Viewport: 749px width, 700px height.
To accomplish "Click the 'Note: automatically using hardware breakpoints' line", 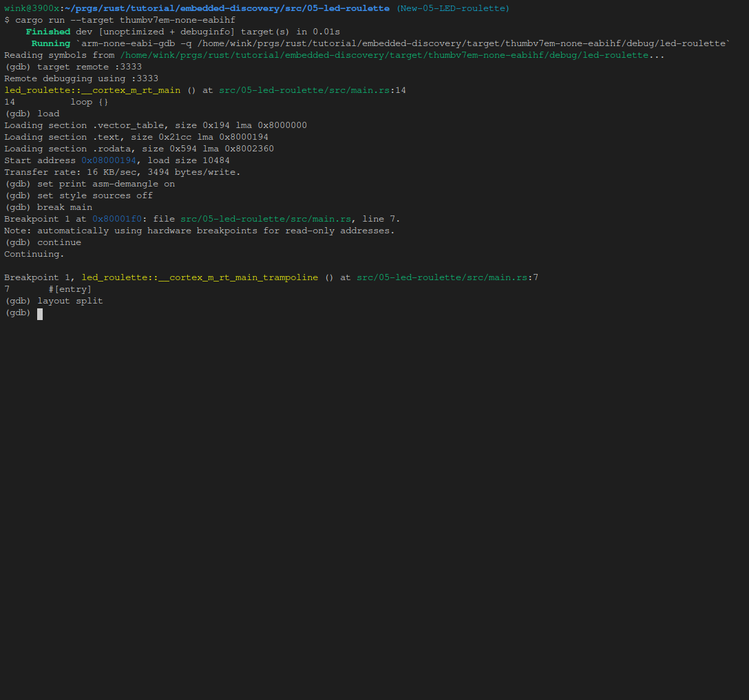I will [x=200, y=231].
